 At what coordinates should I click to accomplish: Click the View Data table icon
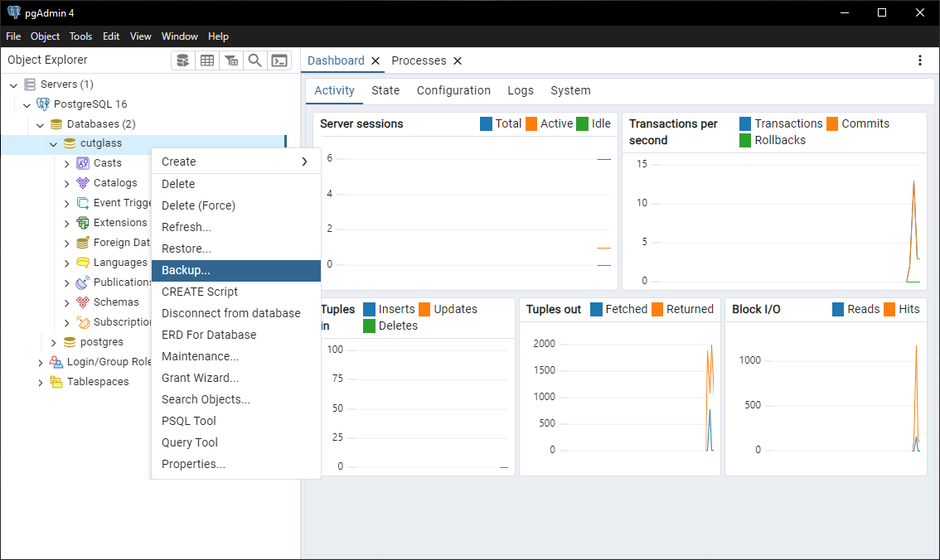coord(207,60)
